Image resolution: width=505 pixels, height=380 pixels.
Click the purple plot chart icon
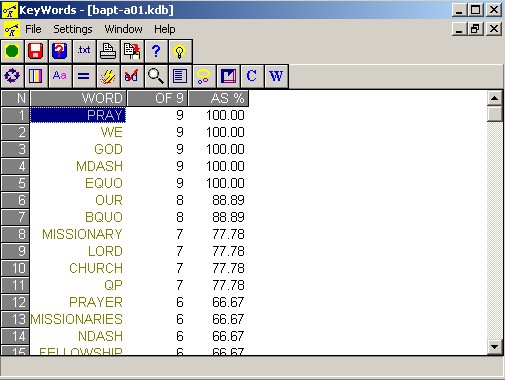228,76
